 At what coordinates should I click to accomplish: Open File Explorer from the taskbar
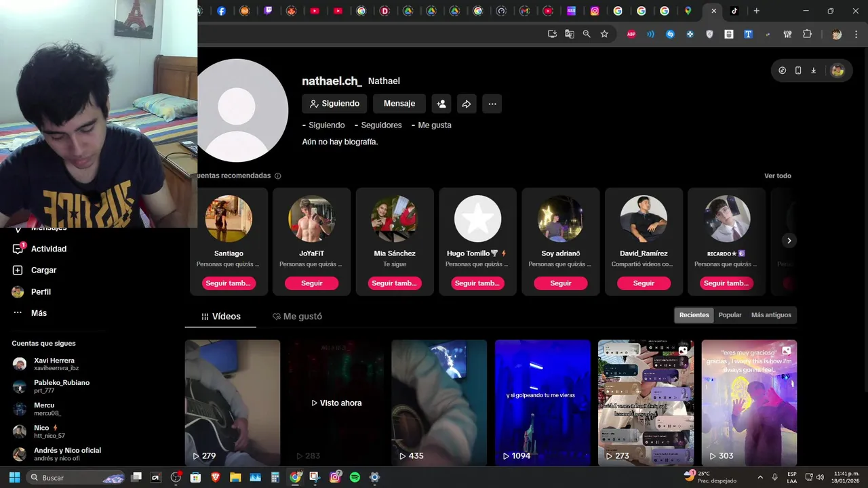[x=235, y=477]
